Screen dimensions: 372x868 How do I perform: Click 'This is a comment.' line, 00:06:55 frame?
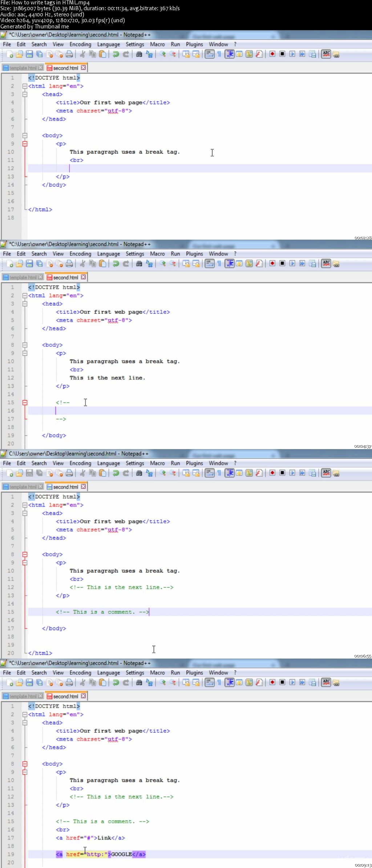click(x=102, y=612)
